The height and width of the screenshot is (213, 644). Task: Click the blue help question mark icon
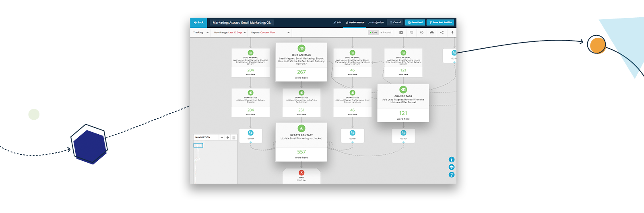(x=452, y=175)
